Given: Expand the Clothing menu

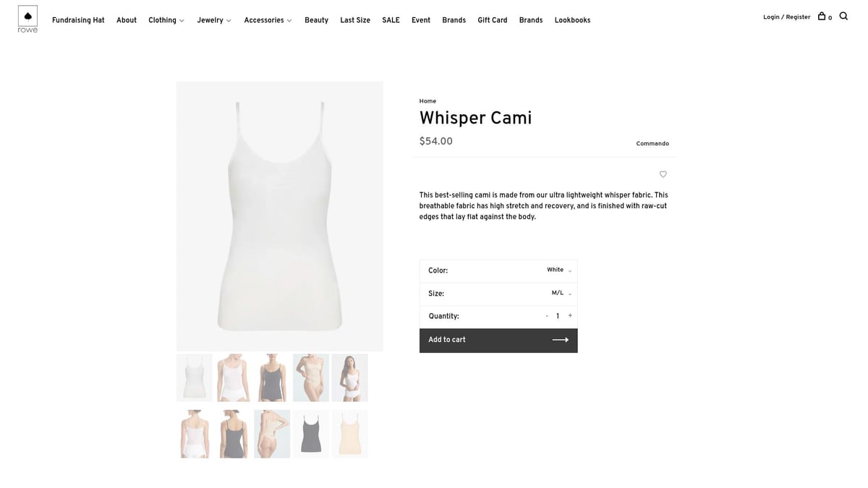Looking at the screenshot, I should [x=166, y=20].
